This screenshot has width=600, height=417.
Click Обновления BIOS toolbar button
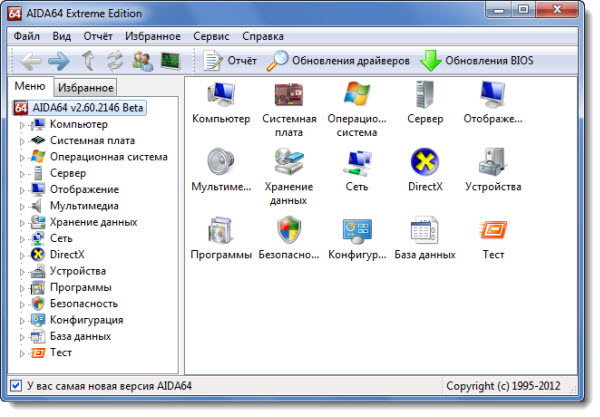(x=476, y=61)
